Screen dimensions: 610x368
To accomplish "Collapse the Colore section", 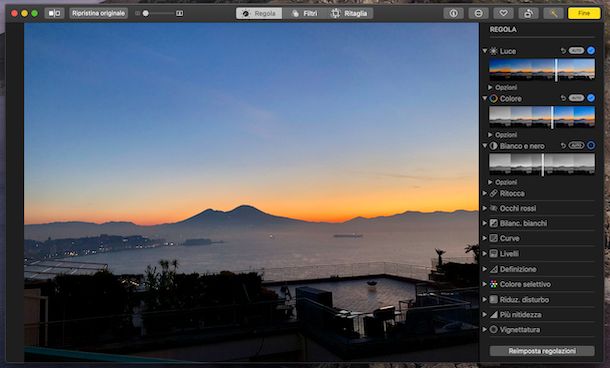I will click(x=485, y=98).
